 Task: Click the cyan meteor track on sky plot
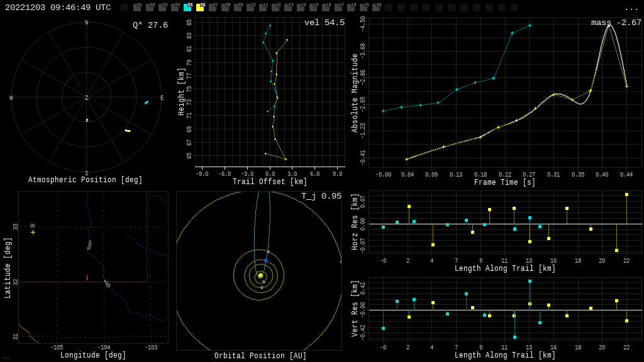(147, 102)
